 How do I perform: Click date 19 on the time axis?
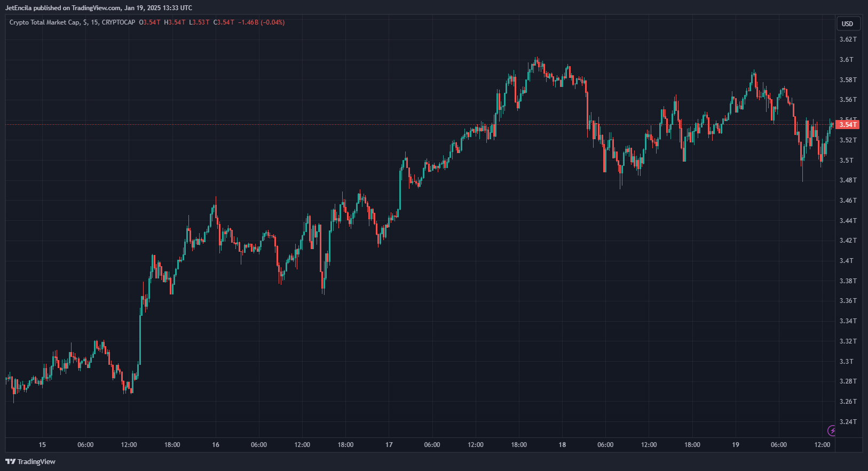(736, 445)
